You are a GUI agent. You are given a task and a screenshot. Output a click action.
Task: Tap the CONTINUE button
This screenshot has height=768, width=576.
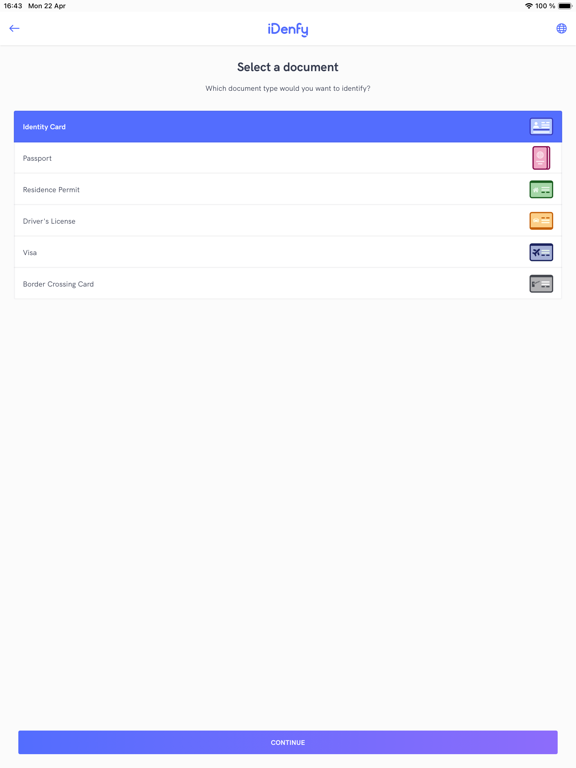(288, 743)
